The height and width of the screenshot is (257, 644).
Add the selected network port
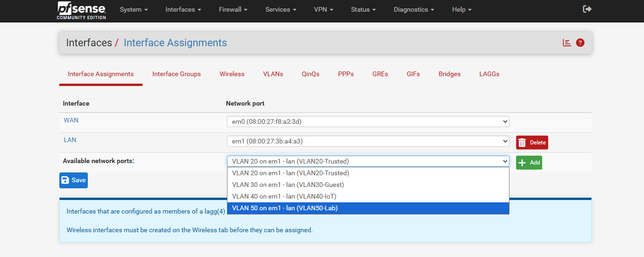(x=529, y=163)
